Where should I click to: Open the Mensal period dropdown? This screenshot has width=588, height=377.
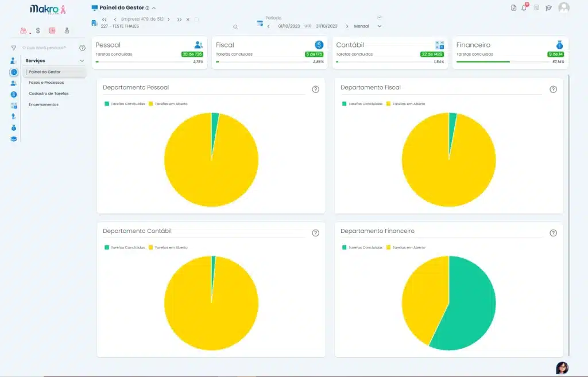367,26
